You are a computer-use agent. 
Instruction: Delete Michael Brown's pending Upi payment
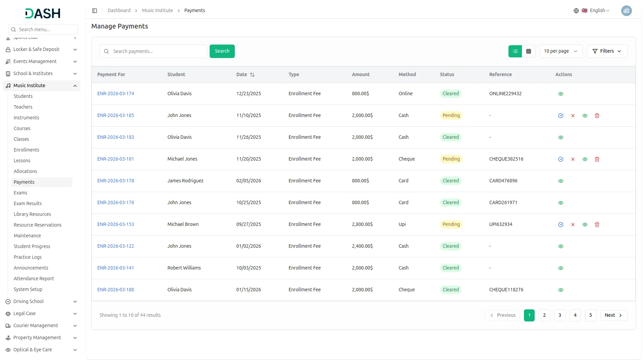click(x=597, y=225)
